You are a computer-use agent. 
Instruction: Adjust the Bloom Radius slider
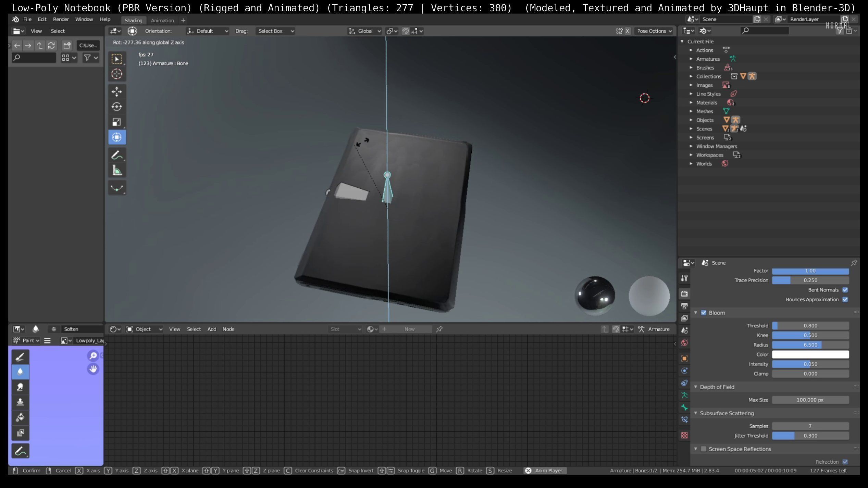pos(810,345)
